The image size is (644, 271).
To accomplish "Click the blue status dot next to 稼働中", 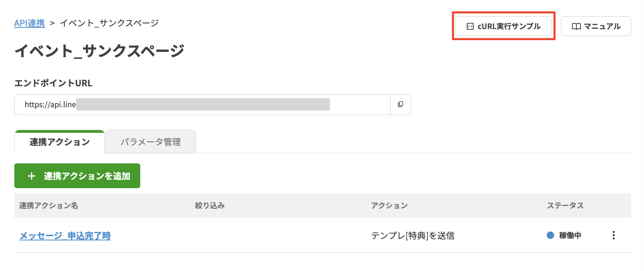I will (550, 235).
